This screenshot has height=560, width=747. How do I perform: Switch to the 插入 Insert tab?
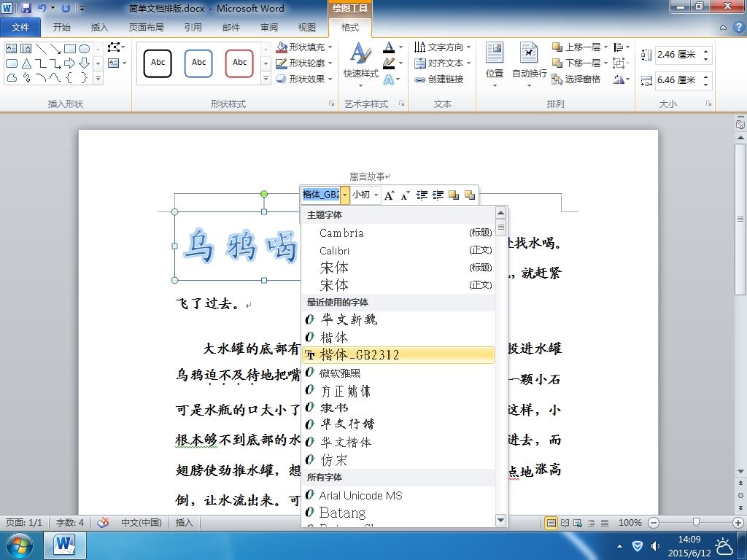point(99,28)
